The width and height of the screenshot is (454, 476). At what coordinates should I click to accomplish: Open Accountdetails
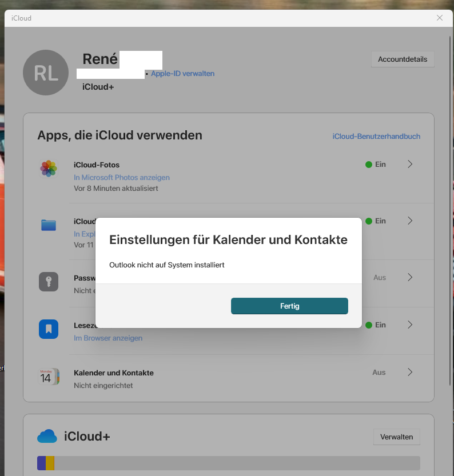click(403, 59)
